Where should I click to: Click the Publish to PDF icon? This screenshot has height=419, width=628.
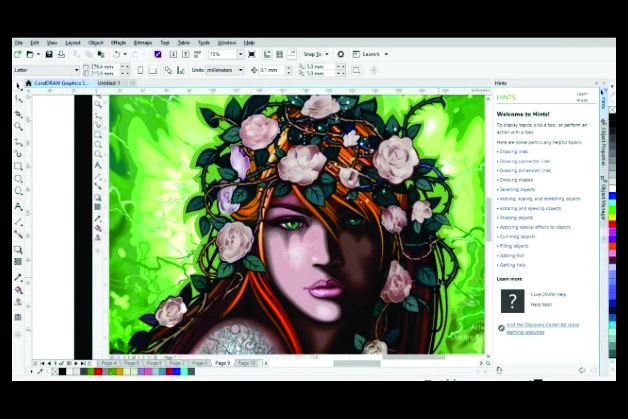coord(197,54)
